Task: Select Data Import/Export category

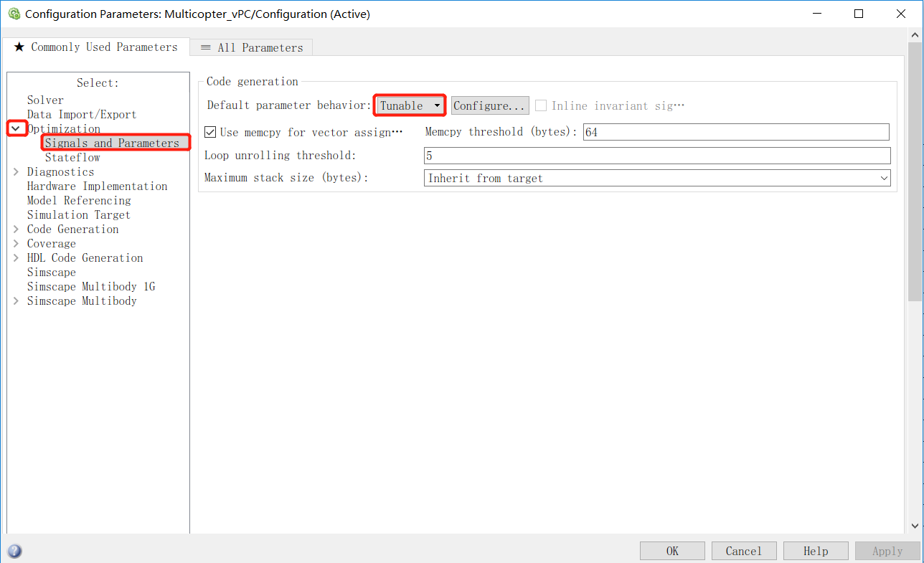Action: (x=82, y=114)
